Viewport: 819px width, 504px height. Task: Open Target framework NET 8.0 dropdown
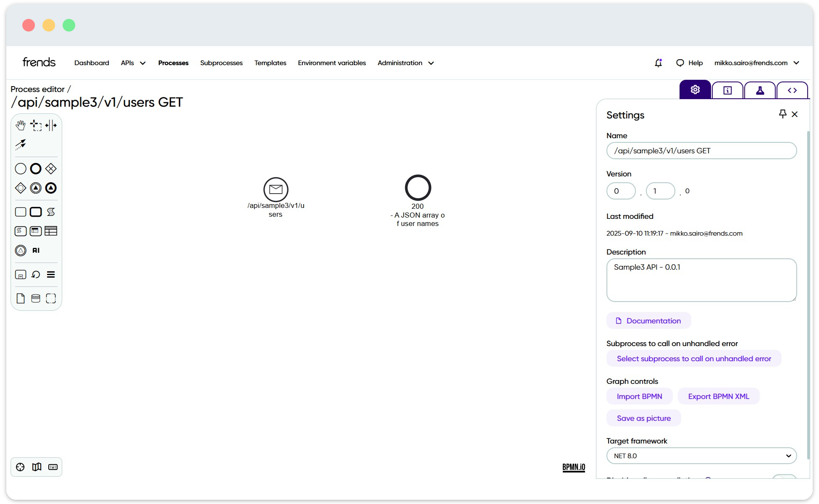click(701, 456)
